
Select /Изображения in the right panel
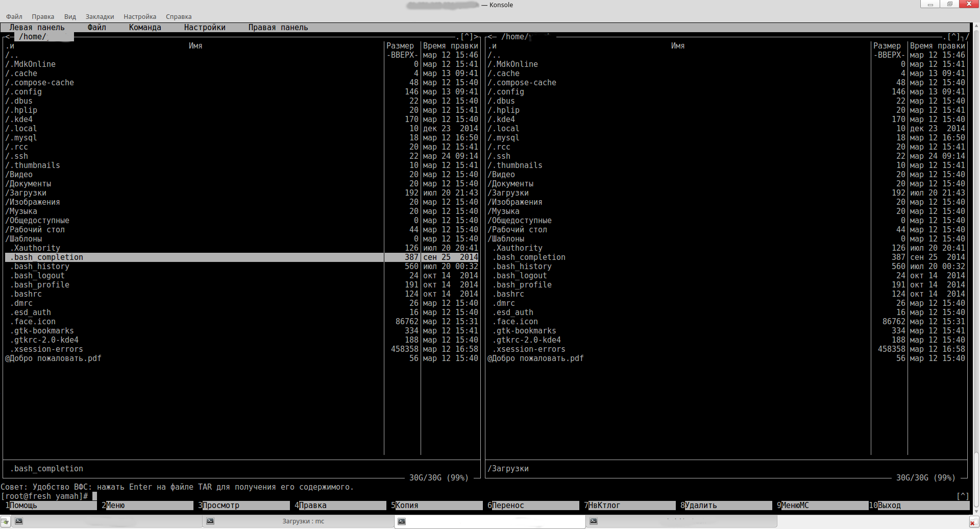pyautogui.click(x=726, y=202)
